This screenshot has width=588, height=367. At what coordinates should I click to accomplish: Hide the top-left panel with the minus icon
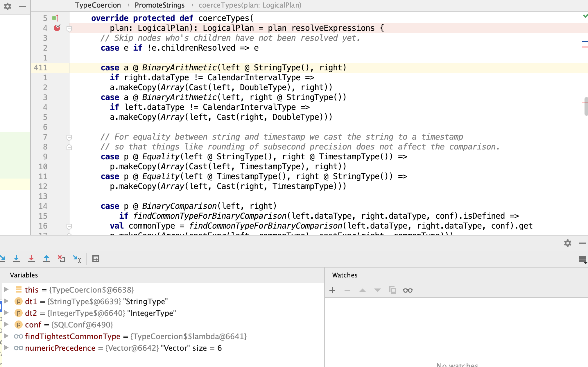coord(22,6)
